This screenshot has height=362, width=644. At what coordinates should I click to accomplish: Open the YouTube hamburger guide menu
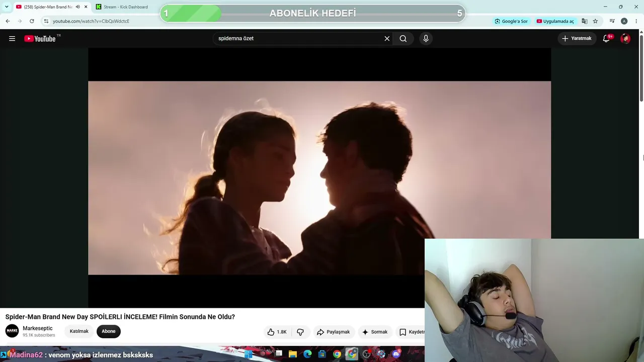pos(12,39)
